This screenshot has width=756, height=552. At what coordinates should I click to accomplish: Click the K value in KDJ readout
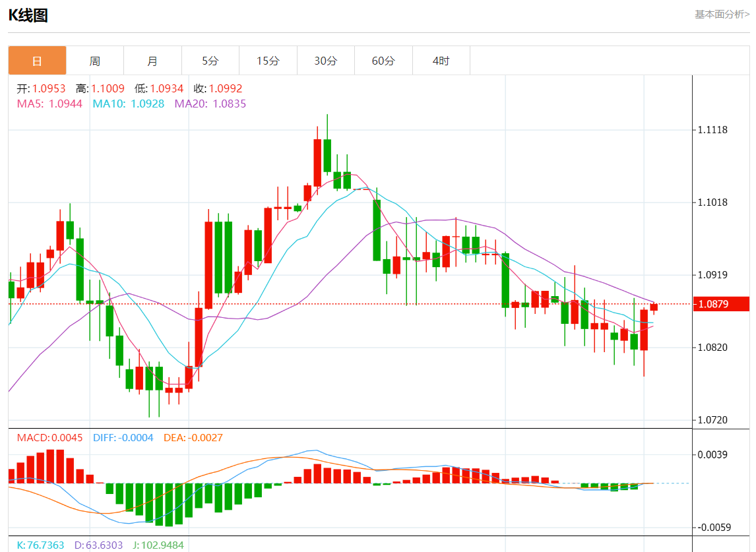pyautogui.click(x=40, y=545)
